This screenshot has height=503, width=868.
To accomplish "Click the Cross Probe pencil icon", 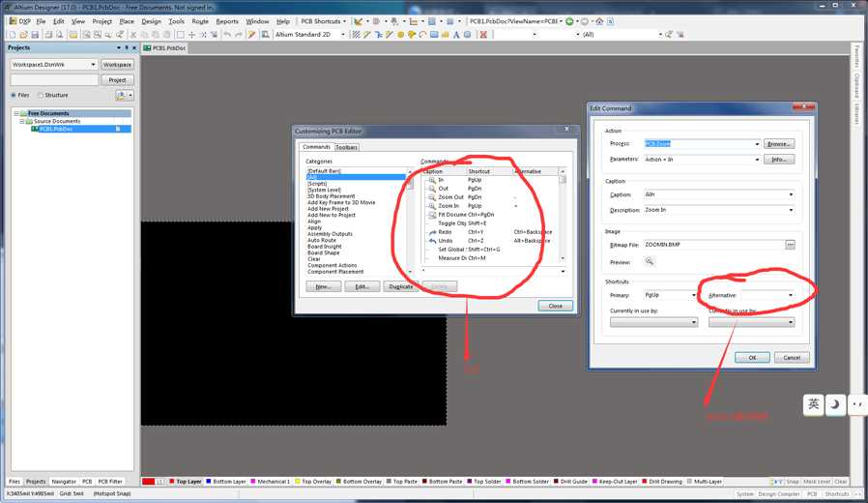I will pyautogui.click(x=251, y=35).
